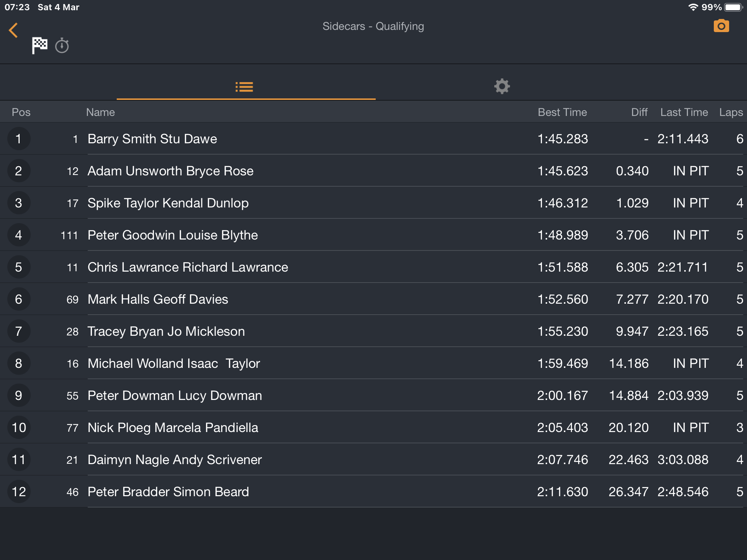Switch to the results list tab
The width and height of the screenshot is (747, 560).
244,87
